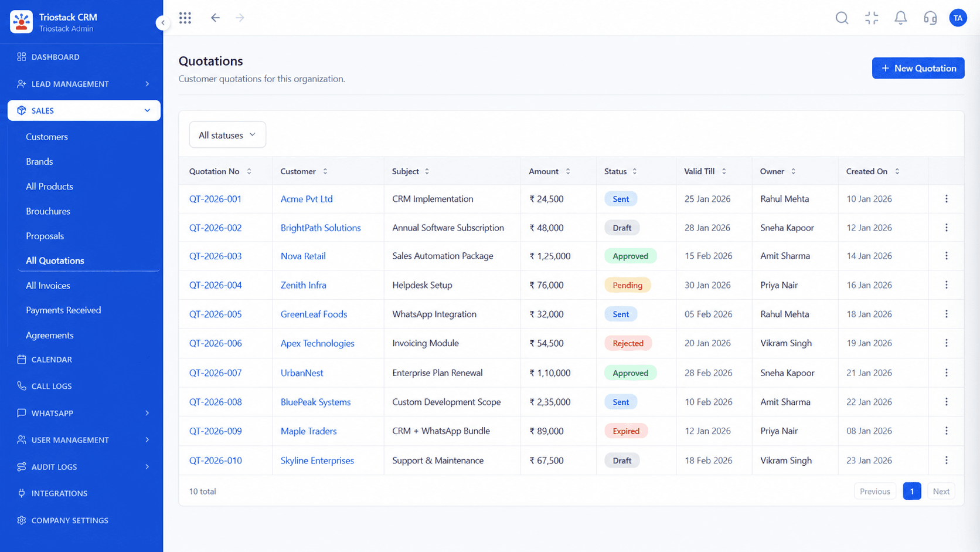
Task: Go to All Invoices page
Action: pos(48,286)
